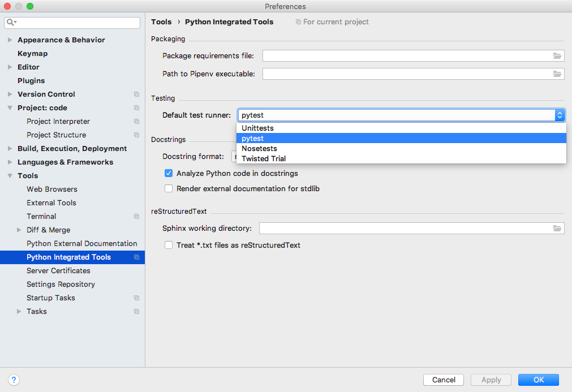The height and width of the screenshot is (392, 572).
Task: Expand the Tasks node
Action: pos(19,312)
